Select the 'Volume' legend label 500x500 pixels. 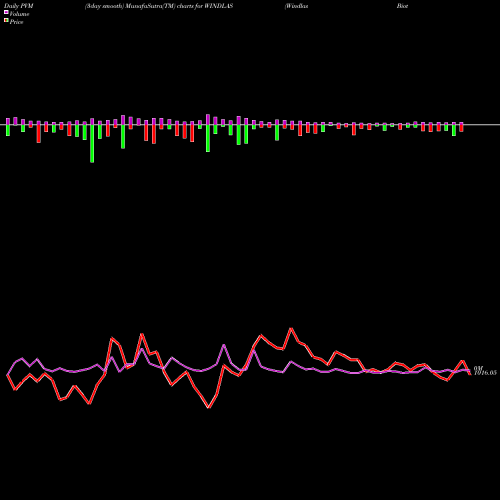click(x=19, y=14)
